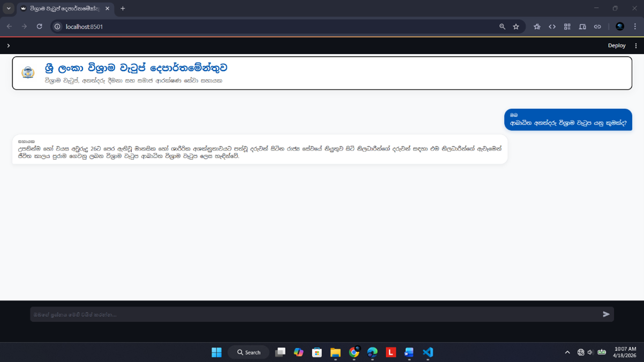Open the tab search dropdown arrow
The height and width of the screenshot is (362, 644).
coord(9,9)
